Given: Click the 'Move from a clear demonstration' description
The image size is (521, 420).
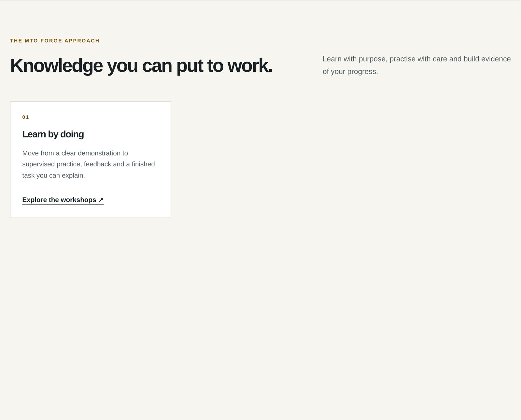Looking at the screenshot, I should (89, 164).
